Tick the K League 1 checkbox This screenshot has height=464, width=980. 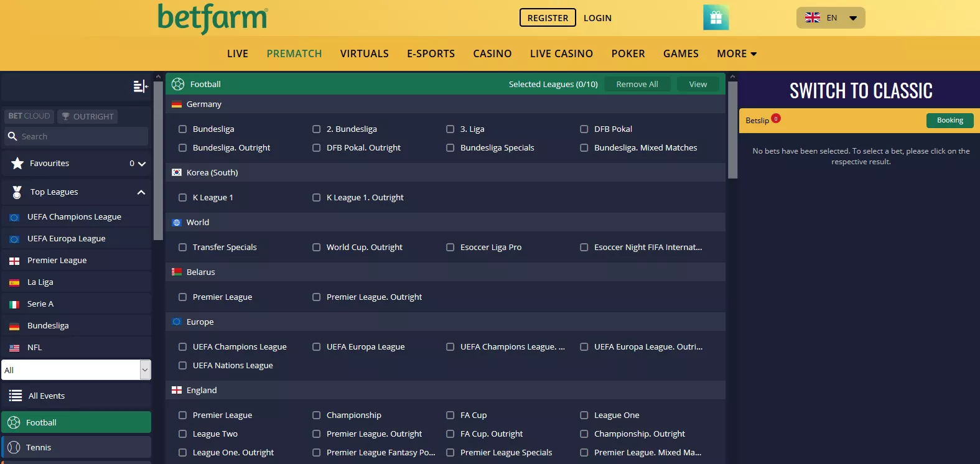click(x=182, y=198)
